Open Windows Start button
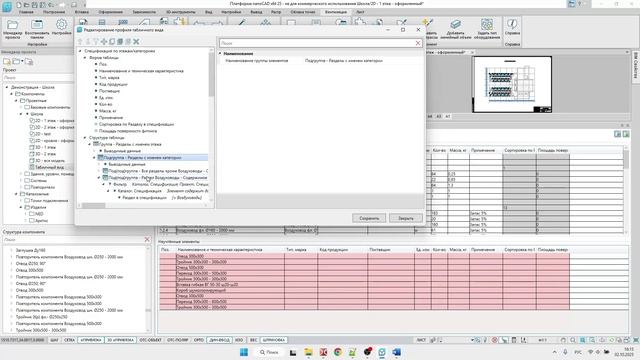 point(244,352)
